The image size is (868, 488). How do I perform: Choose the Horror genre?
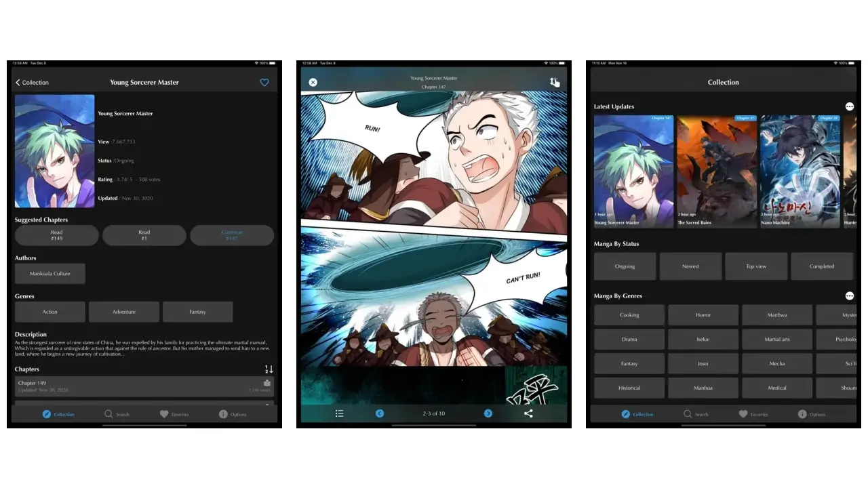pyautogui.click(x=703, y=315)
